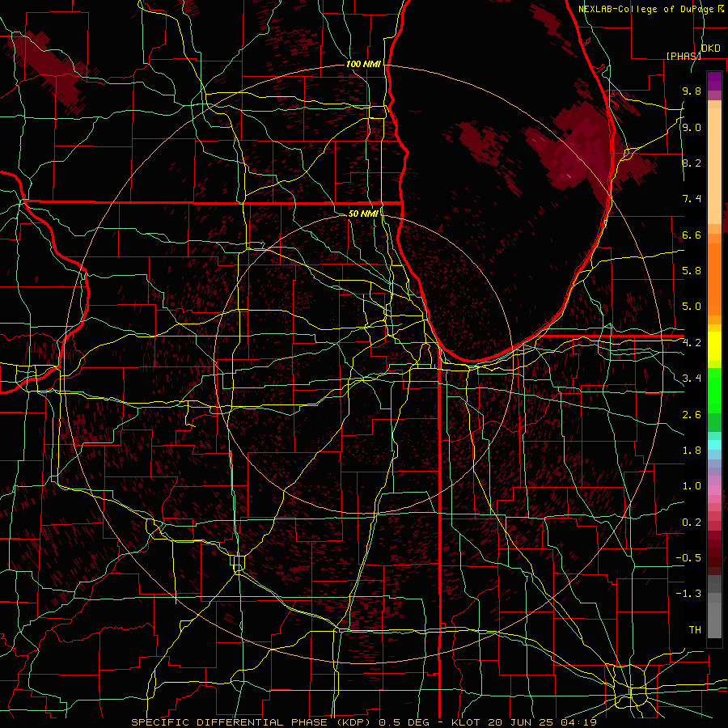Viewport: 728px width, 728px height.
Task: Click the -1.3 value on the scale
Action: click(x=688, y=594)
